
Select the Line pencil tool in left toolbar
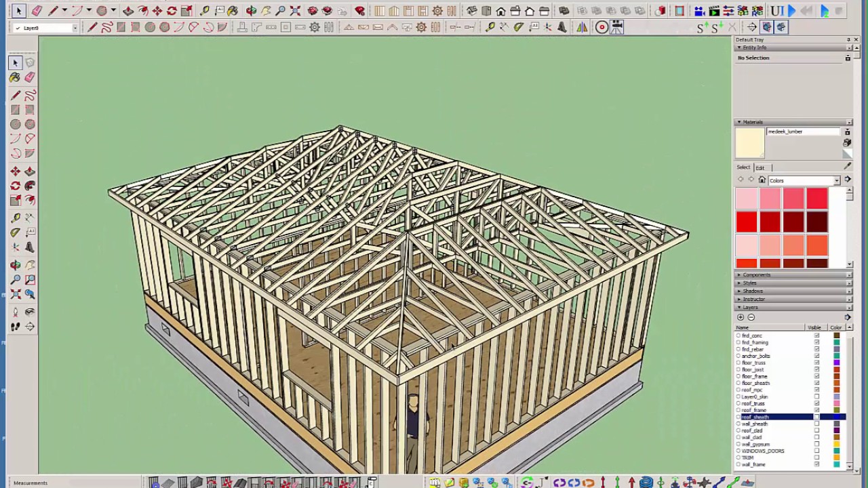pos(15,96)
